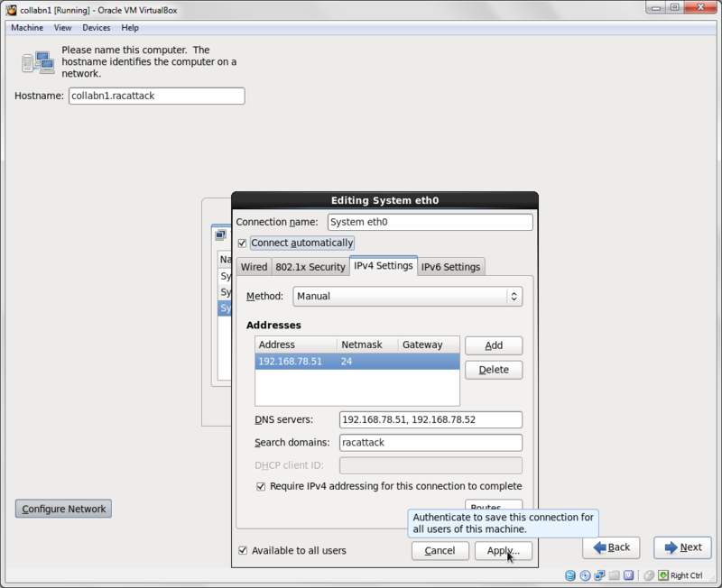Open the Machine menu
Image resolution: width=722 pixels, height=588 pixels.
pos(27,28)
